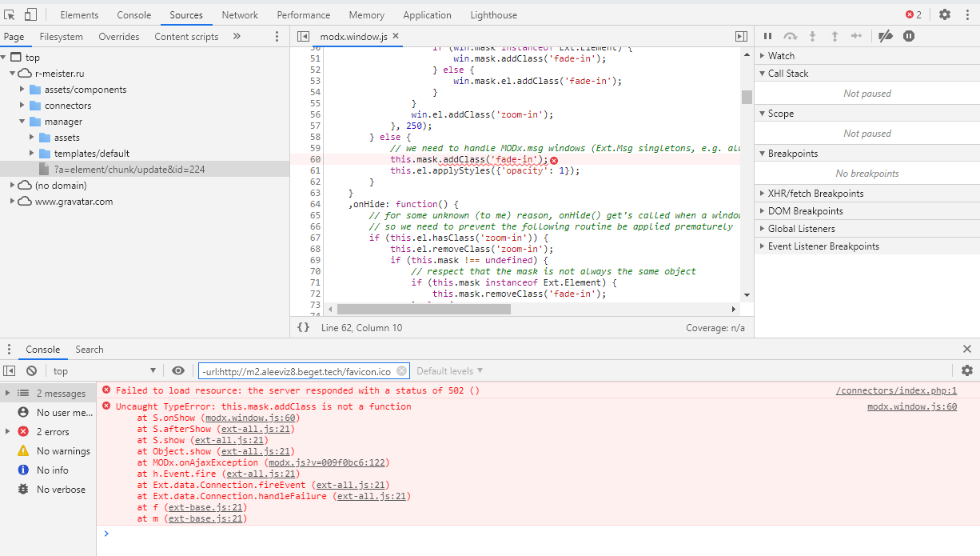Pause script execution
The image size is (980, 556).
pos(768,36)
